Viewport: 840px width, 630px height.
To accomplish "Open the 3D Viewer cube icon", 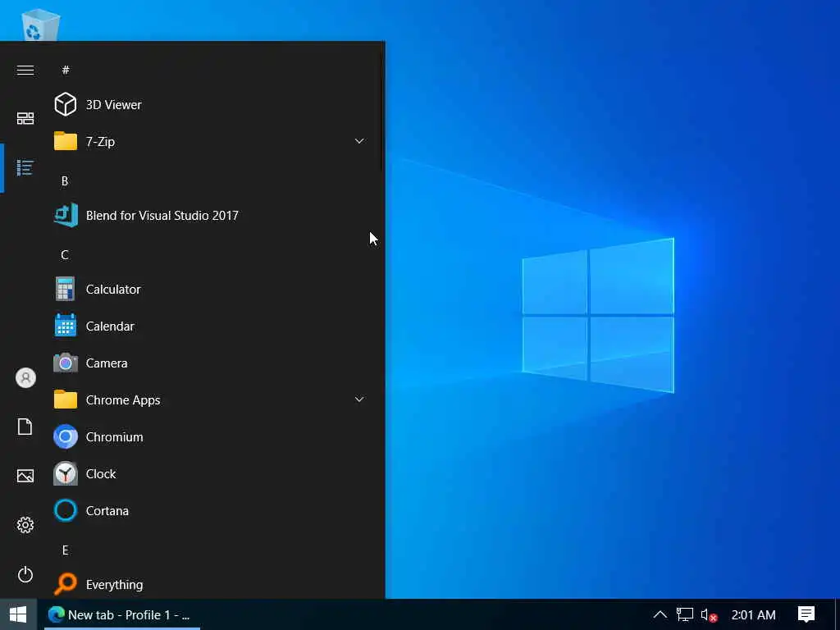I will pyautogui.click(x=66, y=104).
